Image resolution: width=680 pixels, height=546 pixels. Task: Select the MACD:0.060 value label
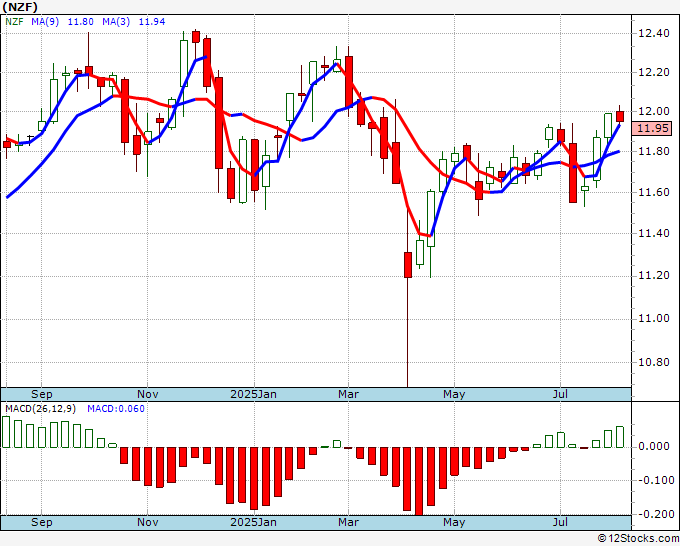(x=116, y=409)
